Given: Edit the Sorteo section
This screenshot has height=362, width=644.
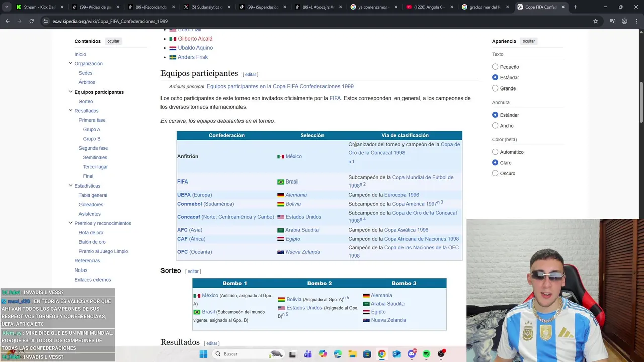Looking at the screenshot, I should point(193,271).
